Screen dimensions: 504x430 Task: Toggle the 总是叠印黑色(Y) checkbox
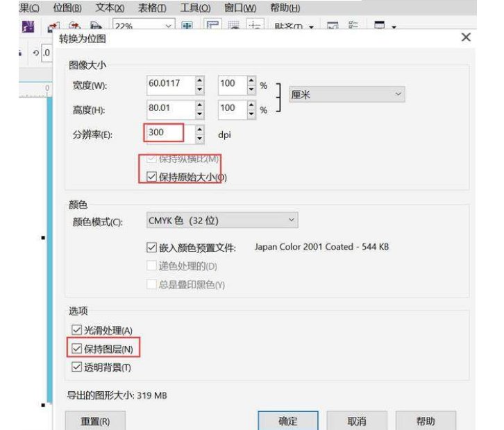coord(151,284)
